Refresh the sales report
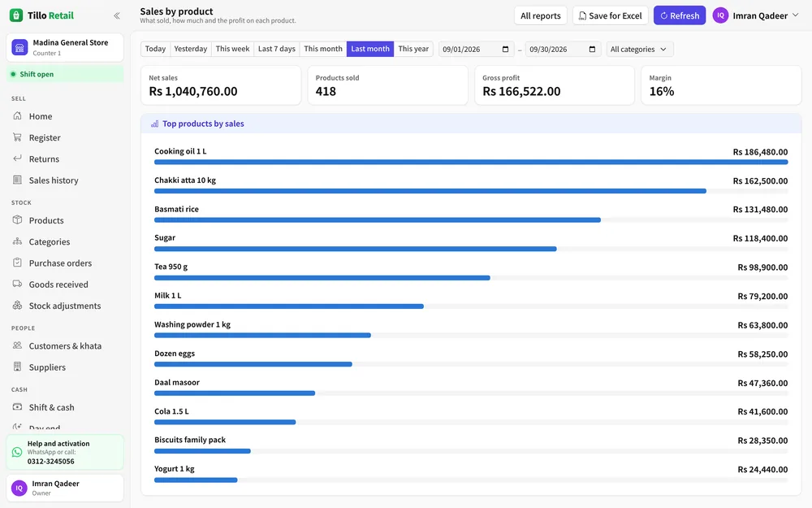This screenshot has width=812, height=508. coord(680,15)
